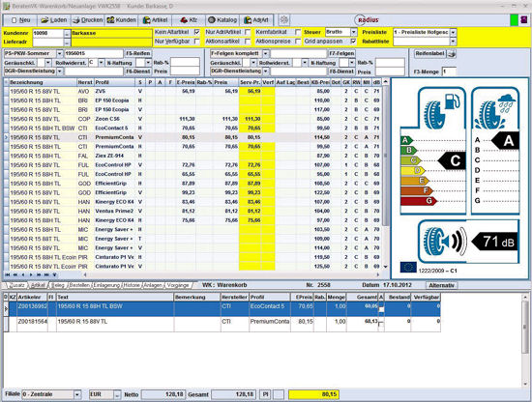The image size is (532, 402).
Task: Open the Katalog toolbar icon
Action: [212, 20]
